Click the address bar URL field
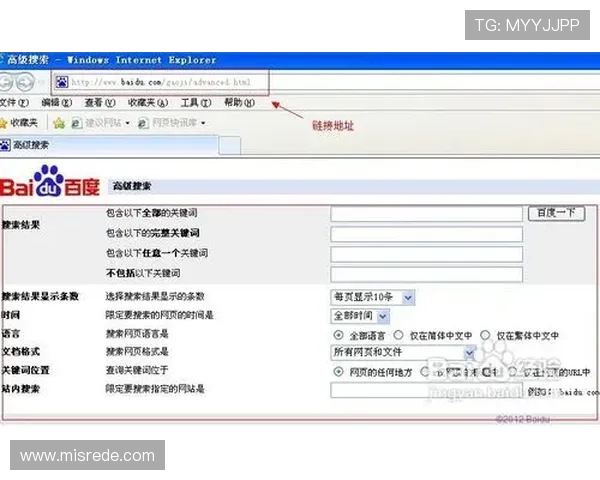Viewport: 600px width, 480px height. pos(161,82)
